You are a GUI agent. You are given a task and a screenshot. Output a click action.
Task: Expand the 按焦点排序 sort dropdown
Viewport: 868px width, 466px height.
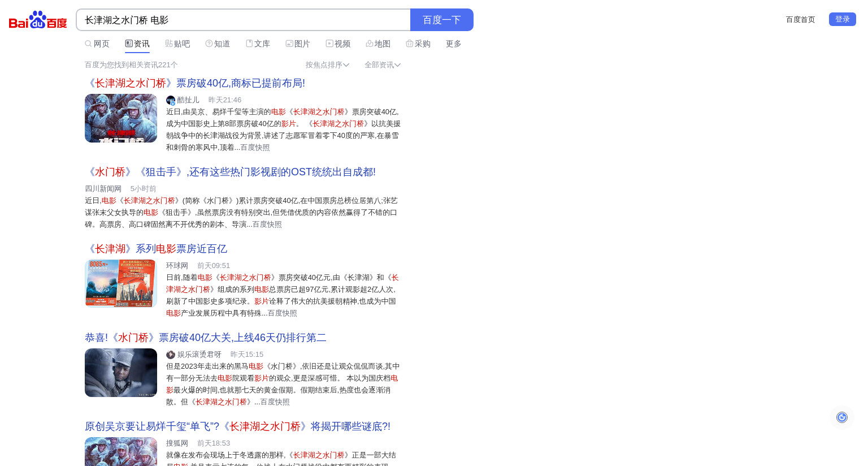[x=327, y=65]
